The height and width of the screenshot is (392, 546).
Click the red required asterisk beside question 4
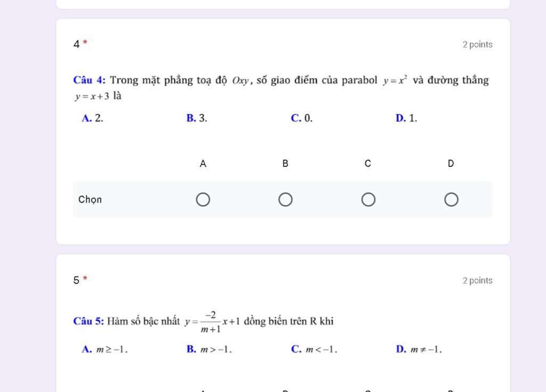(x=85, y=43)
